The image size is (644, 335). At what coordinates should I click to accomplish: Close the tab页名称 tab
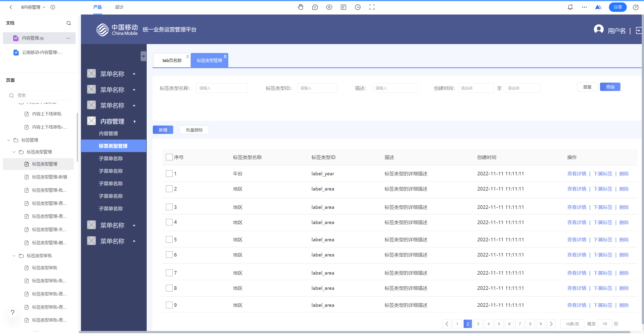[188, 57]
